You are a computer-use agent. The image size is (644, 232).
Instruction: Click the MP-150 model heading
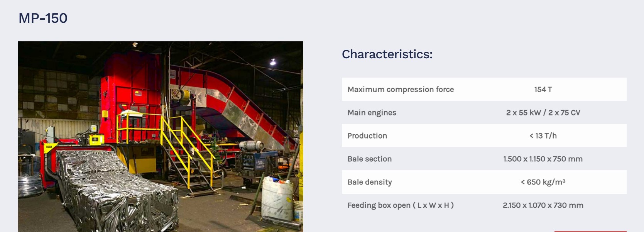(x=43, y=18)
